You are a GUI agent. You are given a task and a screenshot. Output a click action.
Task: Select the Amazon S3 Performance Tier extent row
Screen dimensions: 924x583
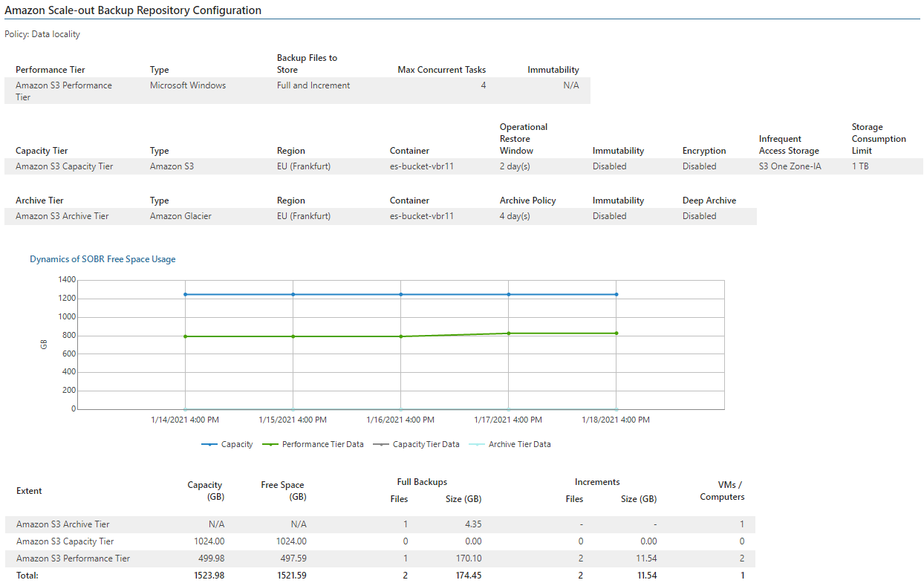[73, 558]
